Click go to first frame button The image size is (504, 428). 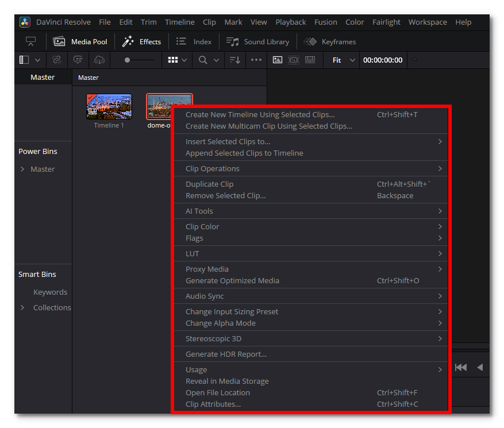tap(461, 367)
